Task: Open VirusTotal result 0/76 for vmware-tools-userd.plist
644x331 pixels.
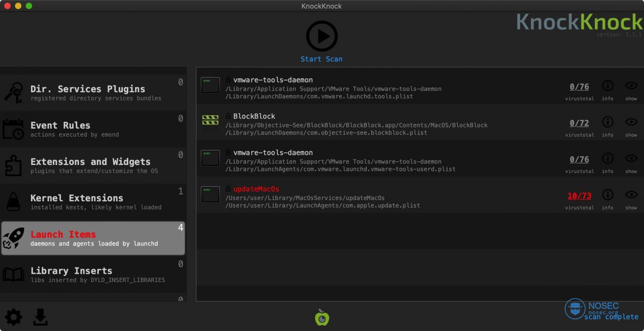Action: (579, 160)
